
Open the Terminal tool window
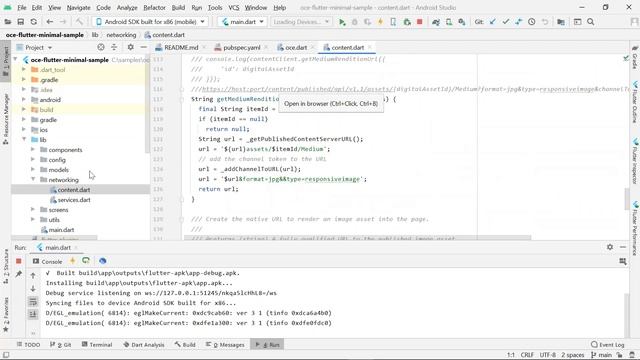pyautogui.click(x=97, y=344)
